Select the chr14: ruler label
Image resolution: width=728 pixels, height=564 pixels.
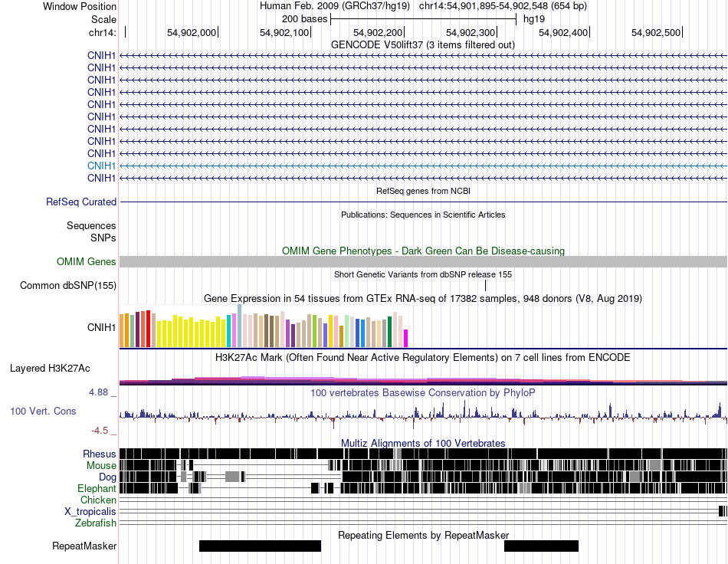pos(102,32)
